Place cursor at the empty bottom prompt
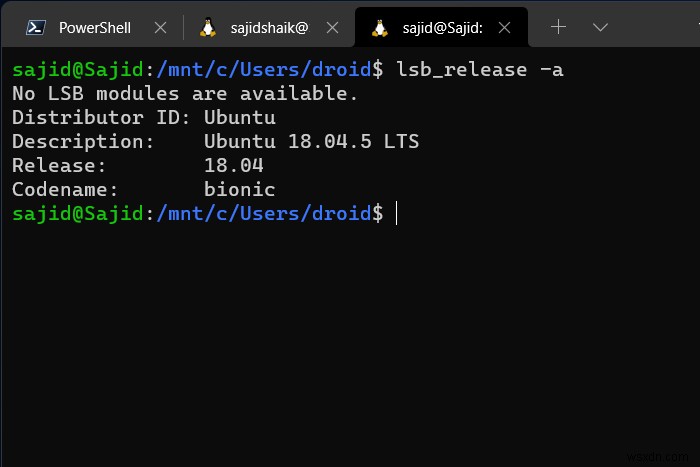The image size is (700, 467). pos(397,213)
